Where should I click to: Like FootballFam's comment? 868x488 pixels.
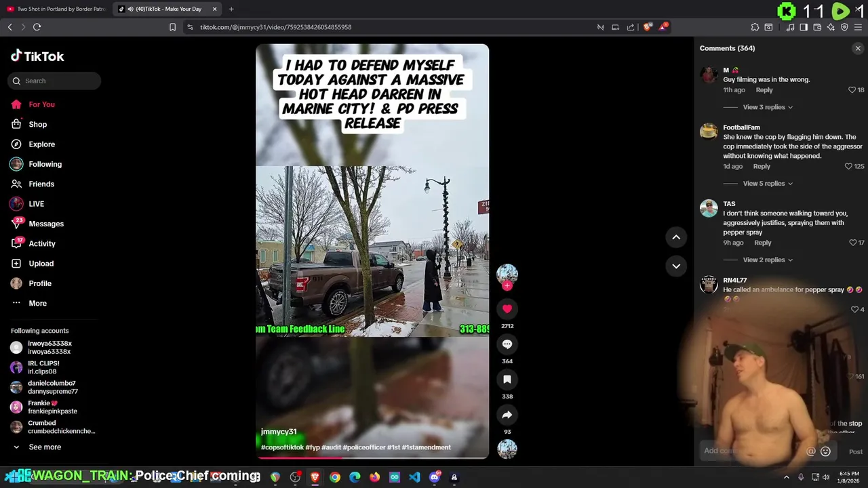click(x=848, y=166)
